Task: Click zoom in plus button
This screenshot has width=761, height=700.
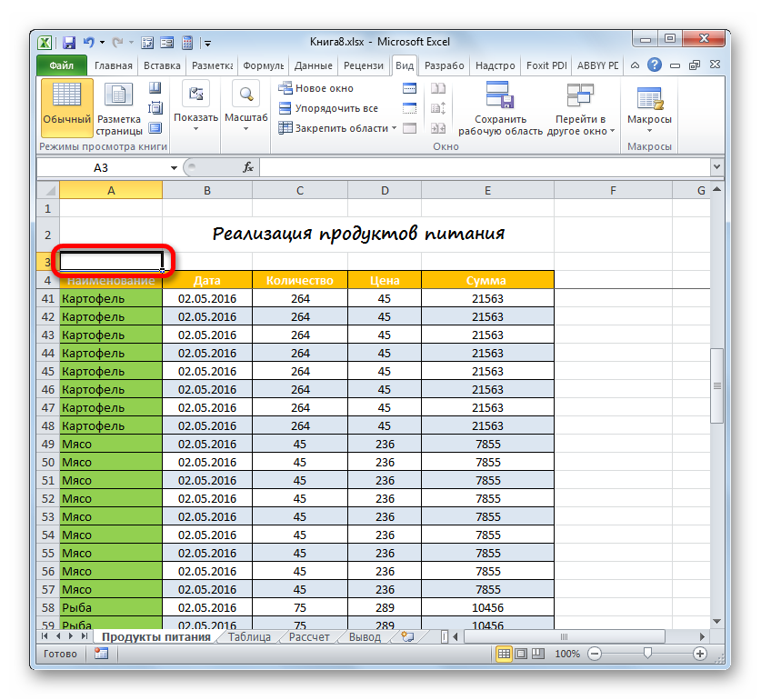Action: 699,654
